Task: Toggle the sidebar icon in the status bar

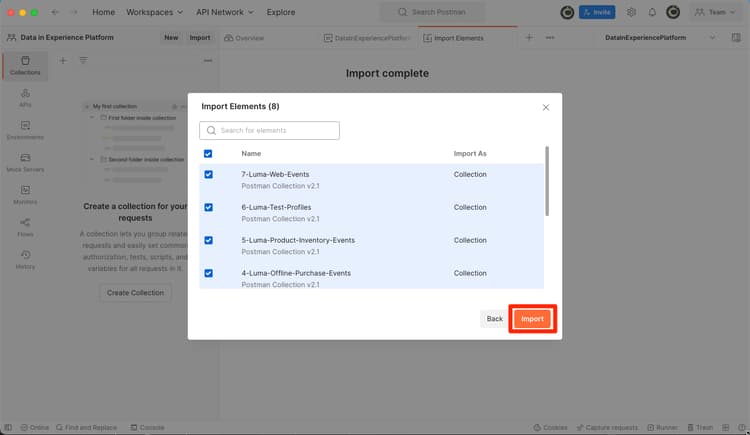Action: [x=8, y=427]
